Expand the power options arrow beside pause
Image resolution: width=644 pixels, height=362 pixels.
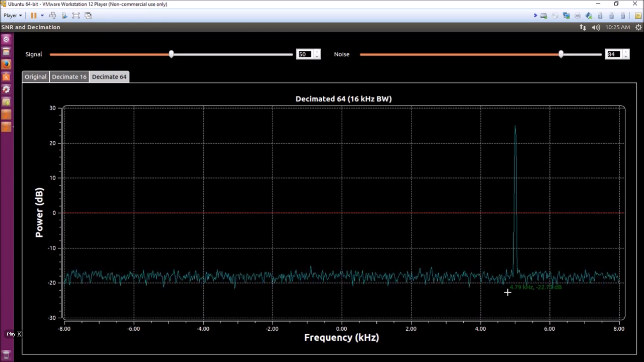(42, 15)
